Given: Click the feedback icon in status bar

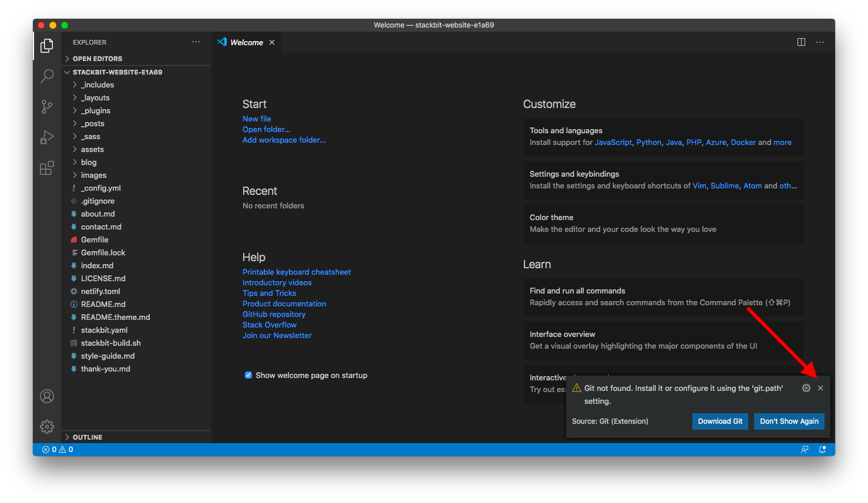Looking at the screenshot, I should click(x=805, y=450).
